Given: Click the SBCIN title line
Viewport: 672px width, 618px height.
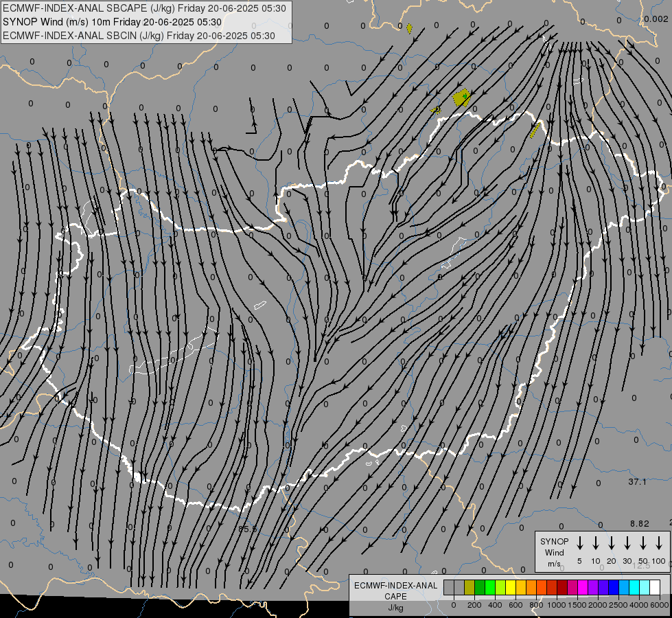Looking at the screenshot, I should coord(139,36).
